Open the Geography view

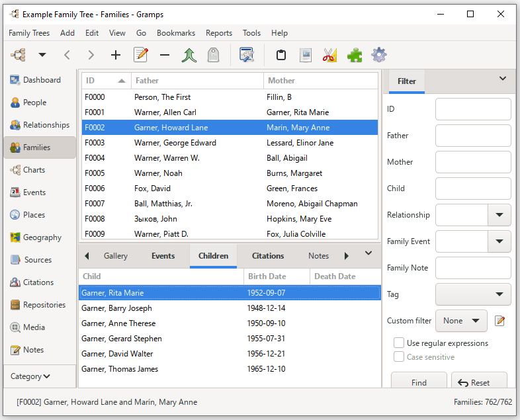40,237
